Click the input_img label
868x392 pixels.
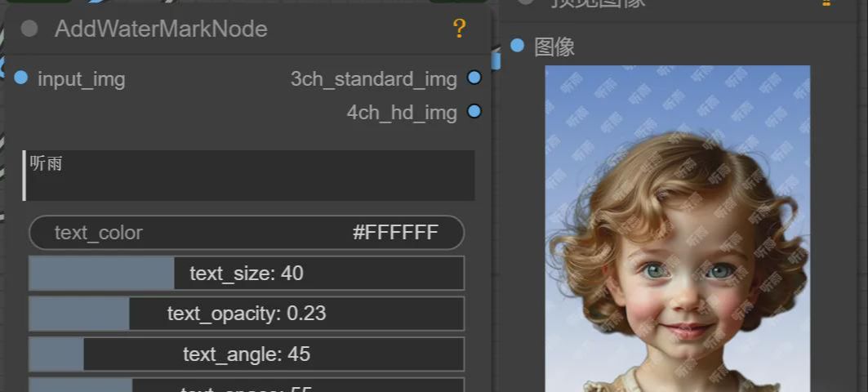click(x=81, y=79)
